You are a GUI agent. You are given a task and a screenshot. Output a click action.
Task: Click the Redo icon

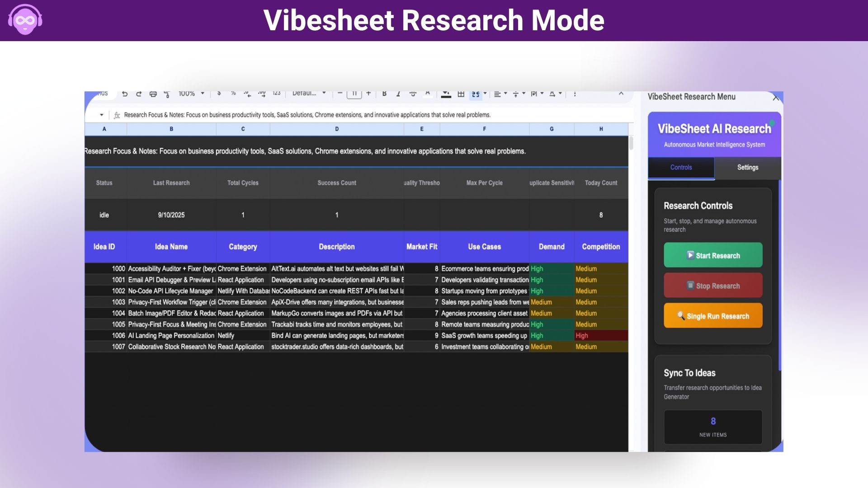point(139,94)
